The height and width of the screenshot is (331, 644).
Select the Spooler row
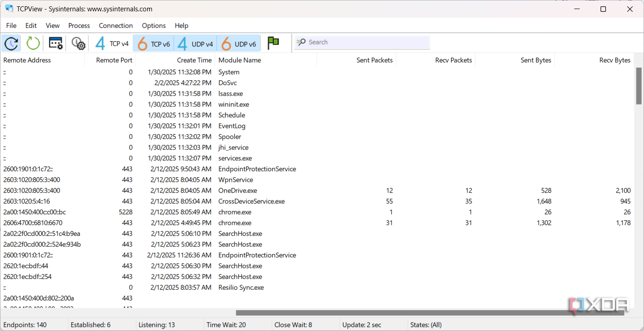(317, 137)
